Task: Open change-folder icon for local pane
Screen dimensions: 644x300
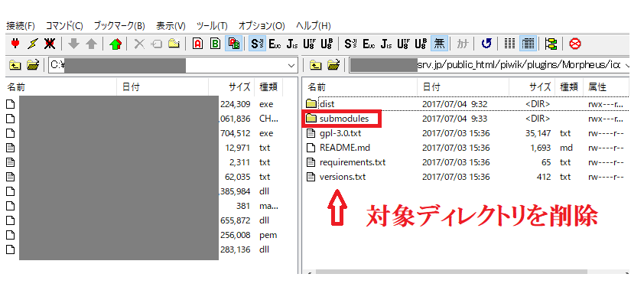Action: tap(33, 65)
